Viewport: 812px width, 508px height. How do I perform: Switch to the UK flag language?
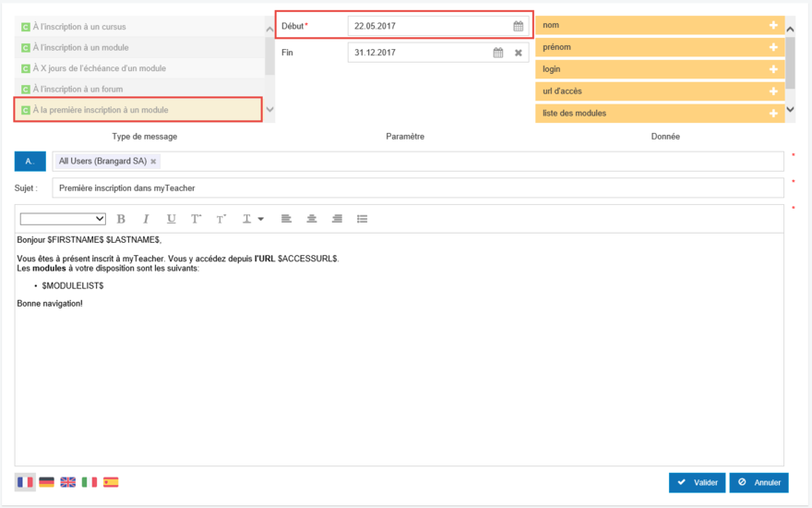(x=68, y=482)
